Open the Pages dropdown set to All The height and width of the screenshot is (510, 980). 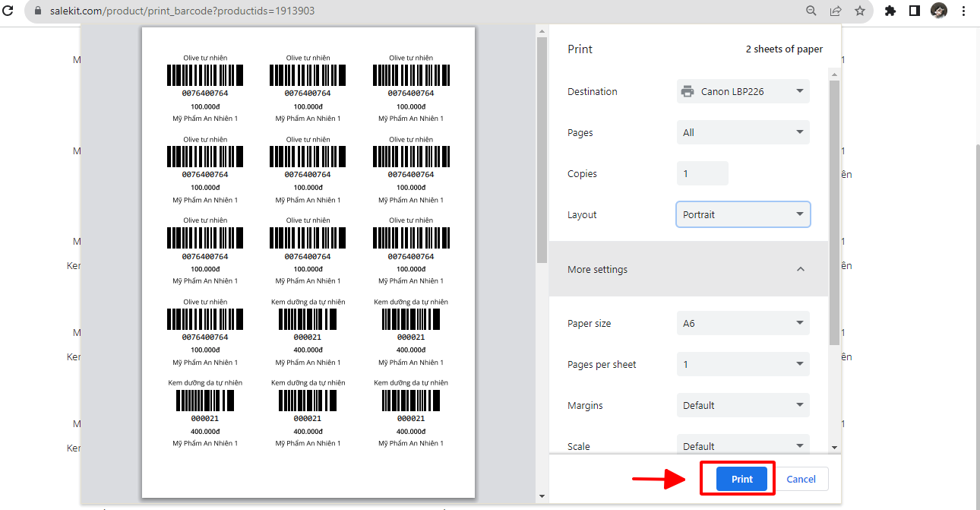tap(743, 132)
